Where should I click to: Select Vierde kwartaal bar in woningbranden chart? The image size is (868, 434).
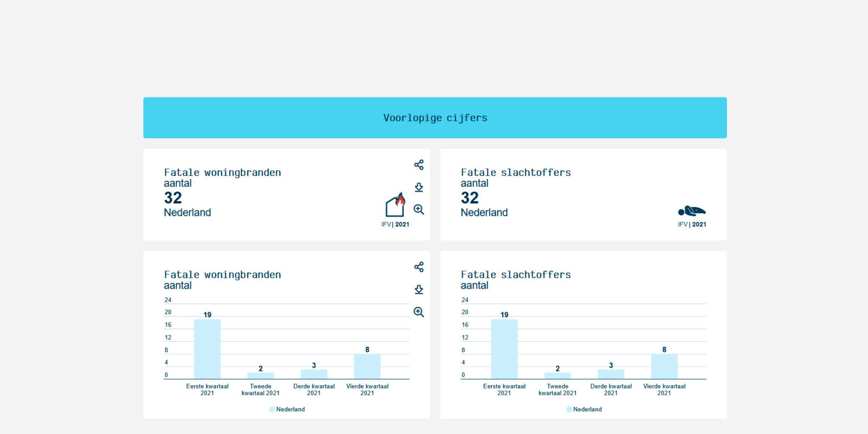[x=367, y=366]
